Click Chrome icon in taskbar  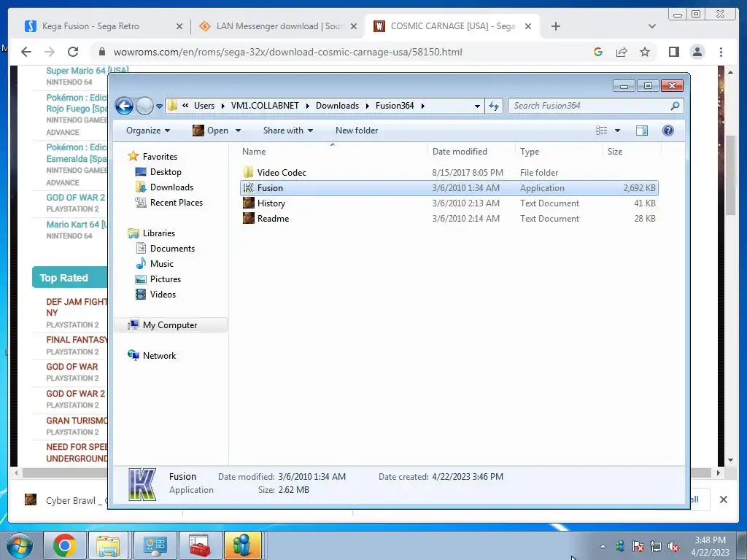coord(64,545)
